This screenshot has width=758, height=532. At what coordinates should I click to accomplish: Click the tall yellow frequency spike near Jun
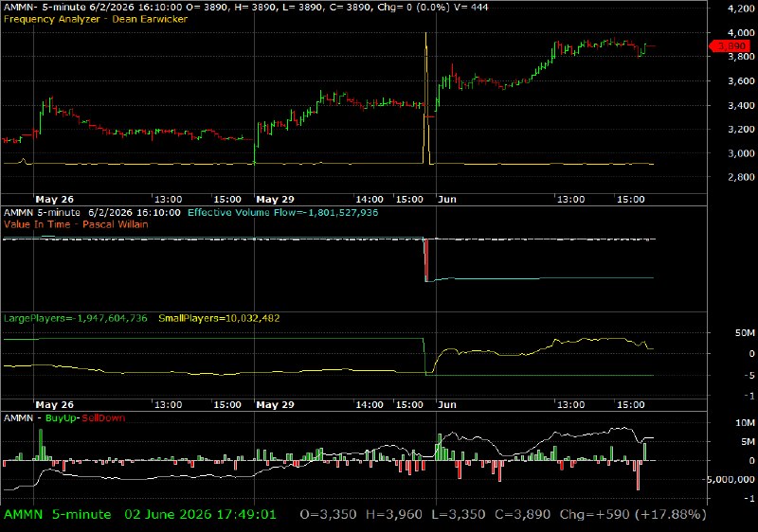tap(426, 97)
